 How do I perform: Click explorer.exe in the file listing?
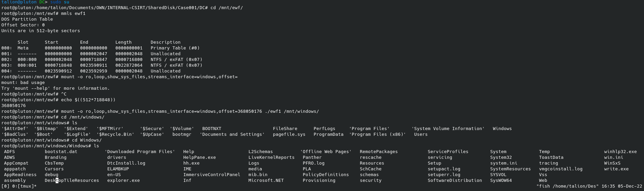123,181
